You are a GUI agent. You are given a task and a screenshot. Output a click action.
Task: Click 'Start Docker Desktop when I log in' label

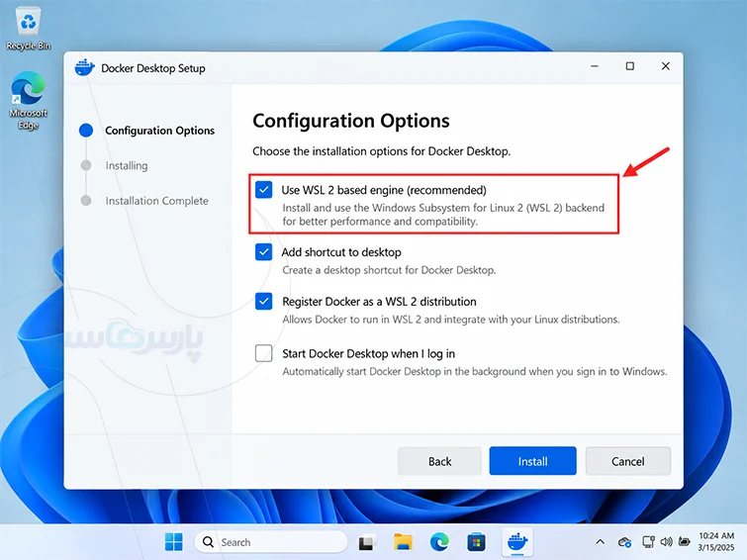(x=369, y=353)
